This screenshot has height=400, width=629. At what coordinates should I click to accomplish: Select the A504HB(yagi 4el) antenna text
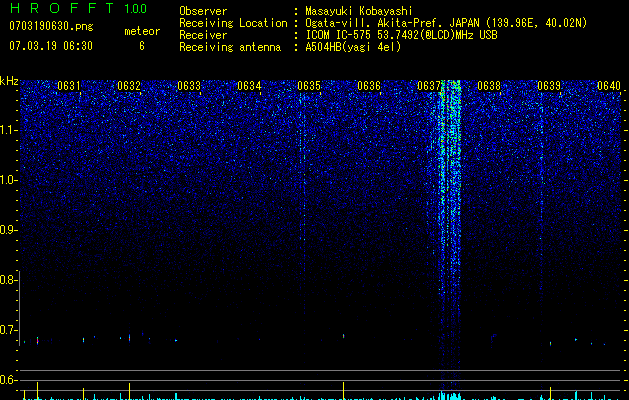(x=353, y=47)
